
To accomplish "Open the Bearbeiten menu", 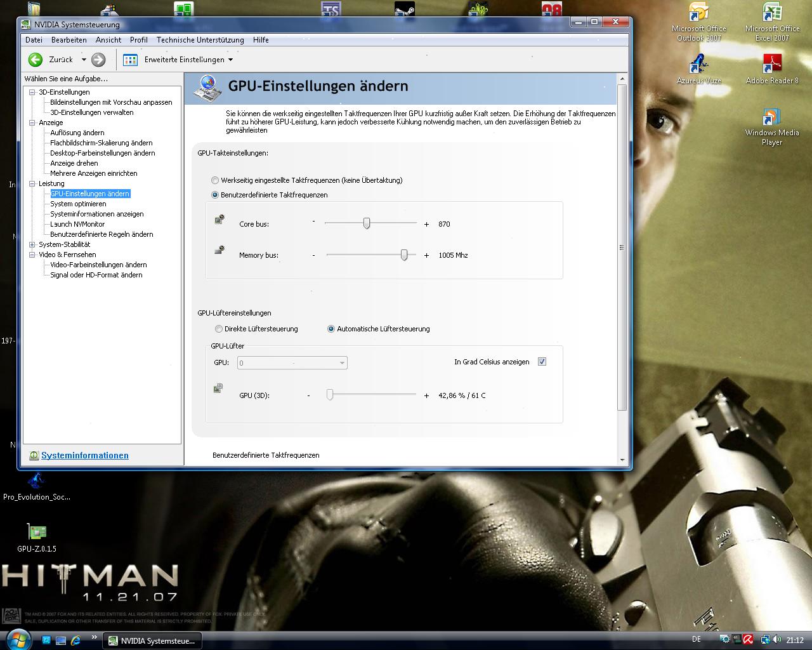I will pos(69,39).
